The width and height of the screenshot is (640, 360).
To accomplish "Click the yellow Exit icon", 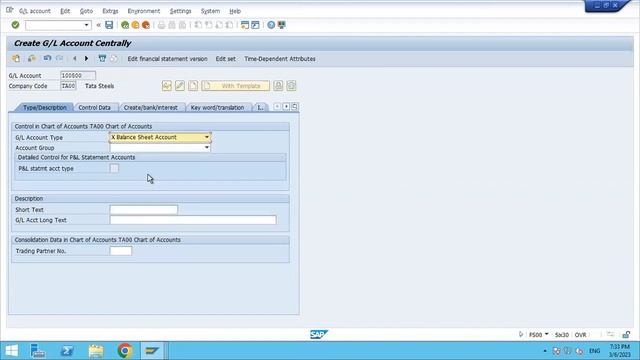I will [x=135, y=25].
